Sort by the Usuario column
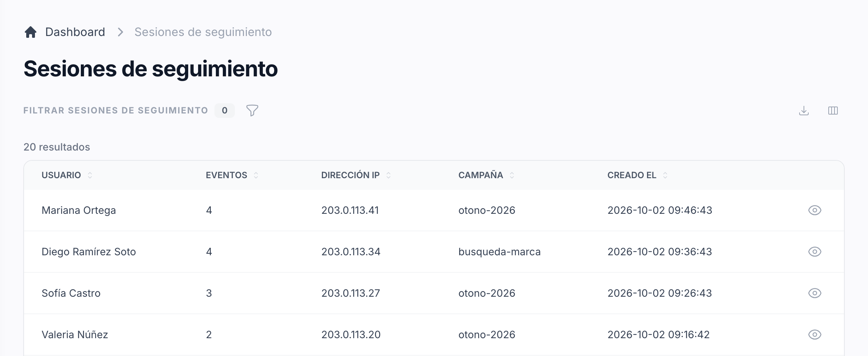This screenshot has height=356, width=868. [67, 175]
